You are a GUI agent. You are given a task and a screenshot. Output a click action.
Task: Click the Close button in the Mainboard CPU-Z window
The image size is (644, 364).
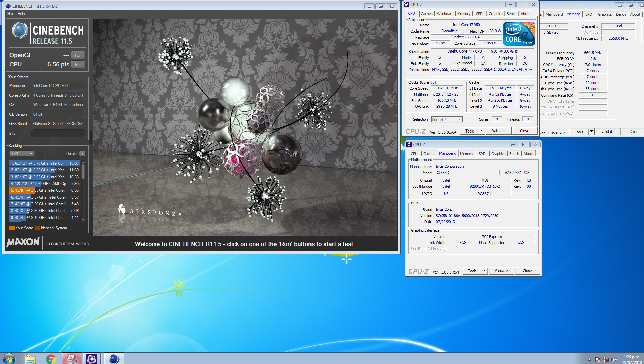(x=527, y=271)
